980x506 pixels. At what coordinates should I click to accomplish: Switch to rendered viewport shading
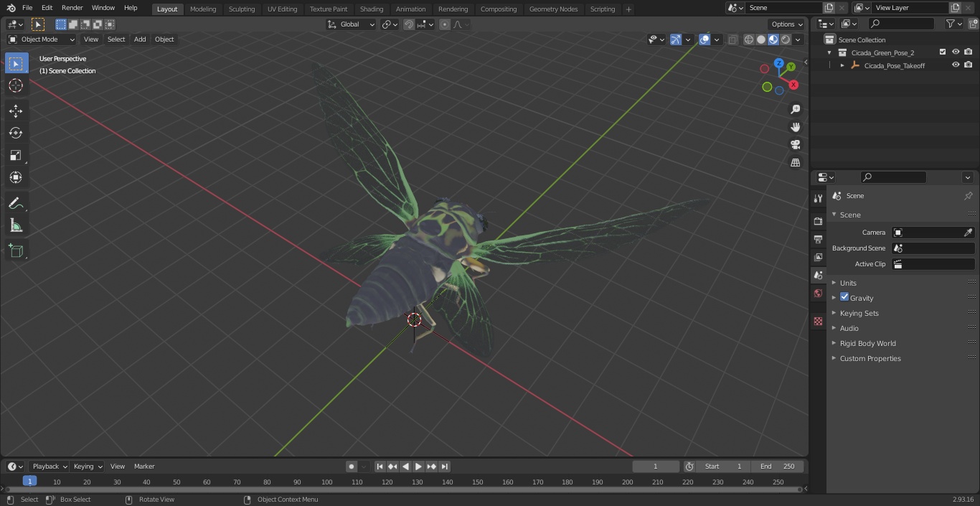pos(786,39)
